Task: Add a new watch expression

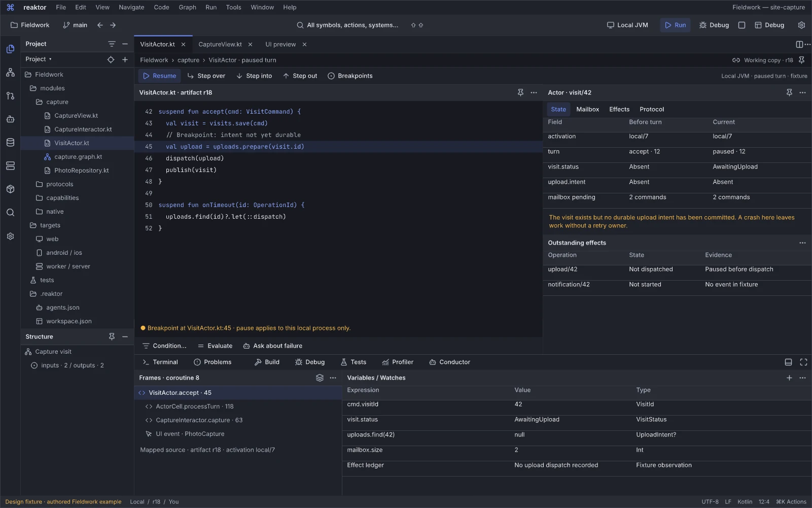Action: [789, 378]
